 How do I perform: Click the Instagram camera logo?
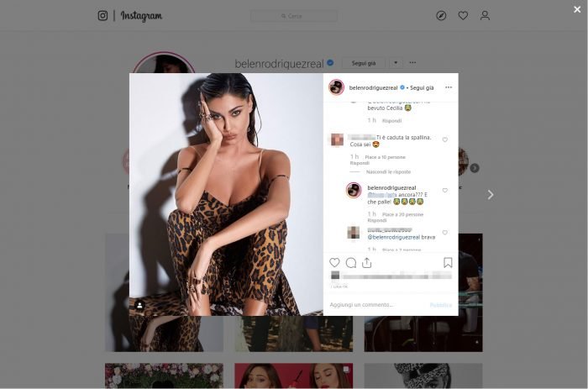pyautogui.click(x=102, y=15)
